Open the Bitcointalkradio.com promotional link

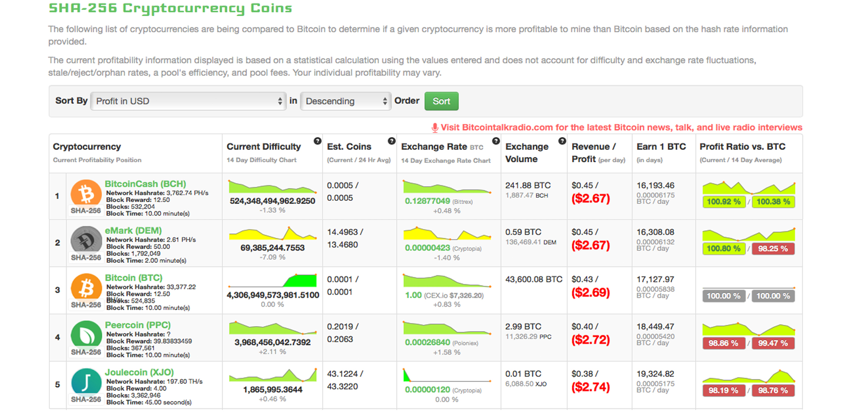coord(621,128)
